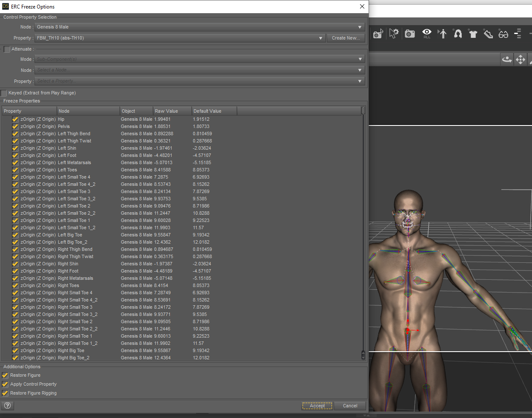Select the pan camera view control
The height and width of the screenshot is (418, 532).
(x=520, y=60)
